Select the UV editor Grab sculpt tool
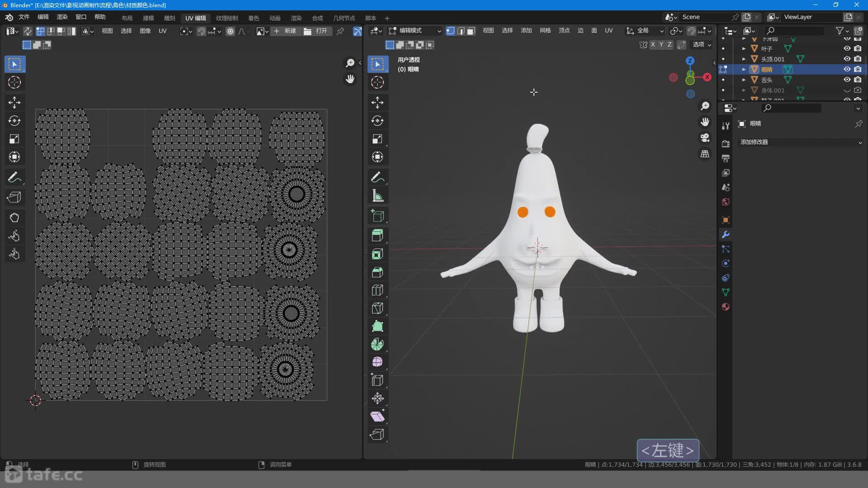 pos(14,218)
